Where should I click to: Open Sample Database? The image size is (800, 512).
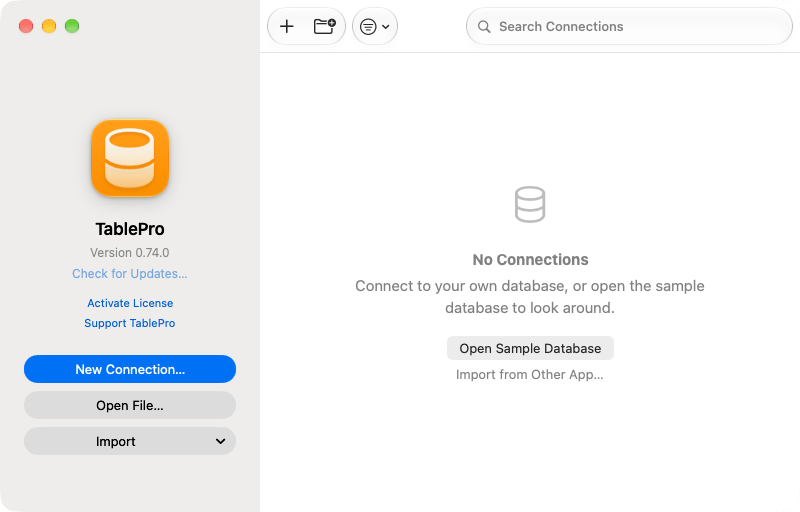530,348
